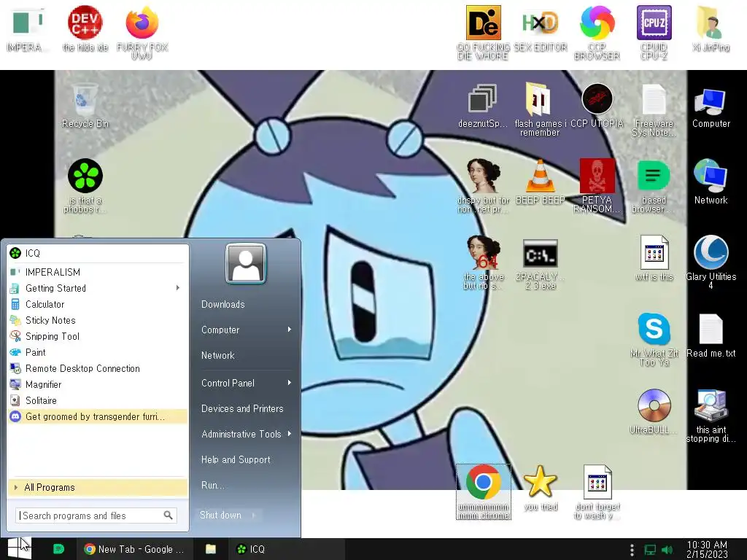Open Paint from Start menu
The height and width of the screenshot is (560, 747).
point(98,353)
